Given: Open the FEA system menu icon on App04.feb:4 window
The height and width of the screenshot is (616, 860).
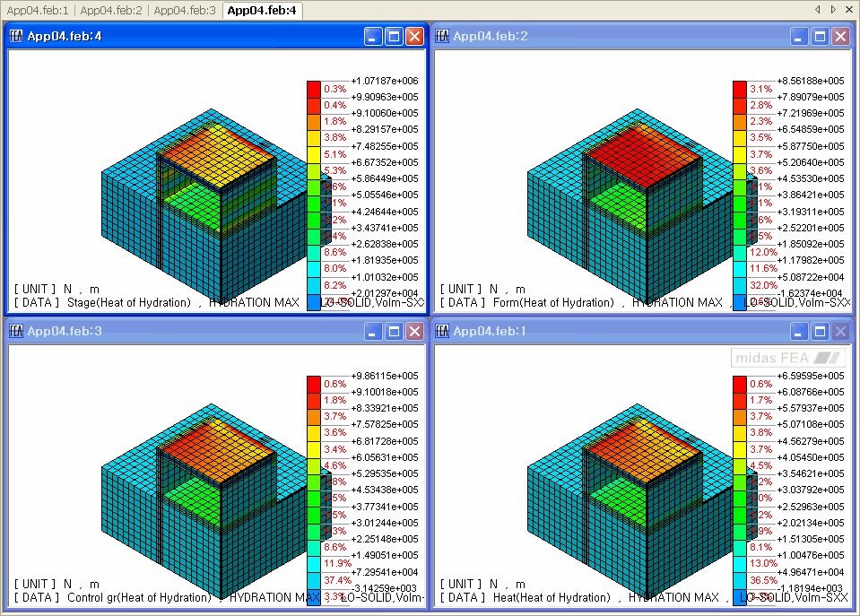Looking at the screenshot, I should click(15, 36).
